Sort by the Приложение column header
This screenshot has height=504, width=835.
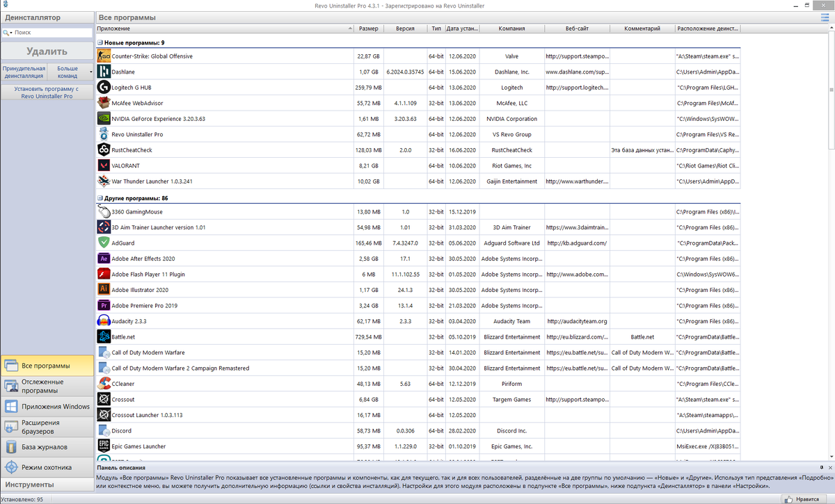pos(225,29)
